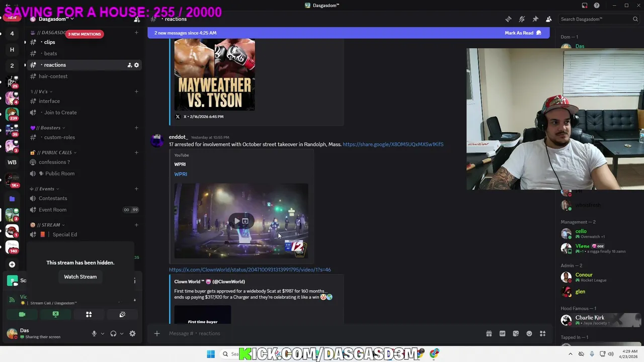Toggle microphone mute

point(94,333)
